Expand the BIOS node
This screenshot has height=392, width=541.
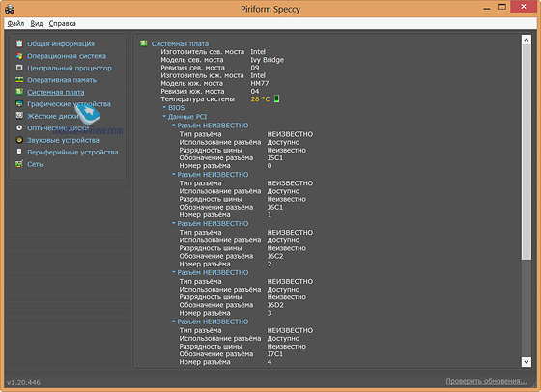click(164, 107)
